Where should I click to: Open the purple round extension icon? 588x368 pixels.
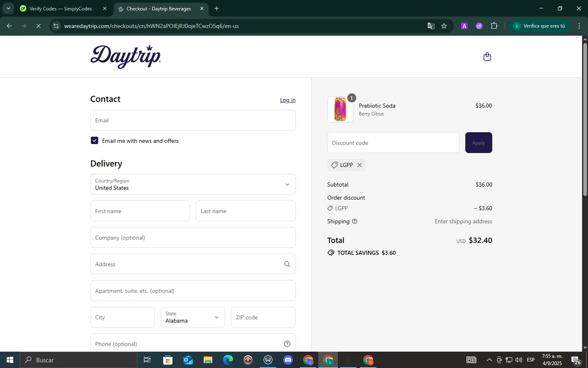pyautogui.click(x=479, y=26)
